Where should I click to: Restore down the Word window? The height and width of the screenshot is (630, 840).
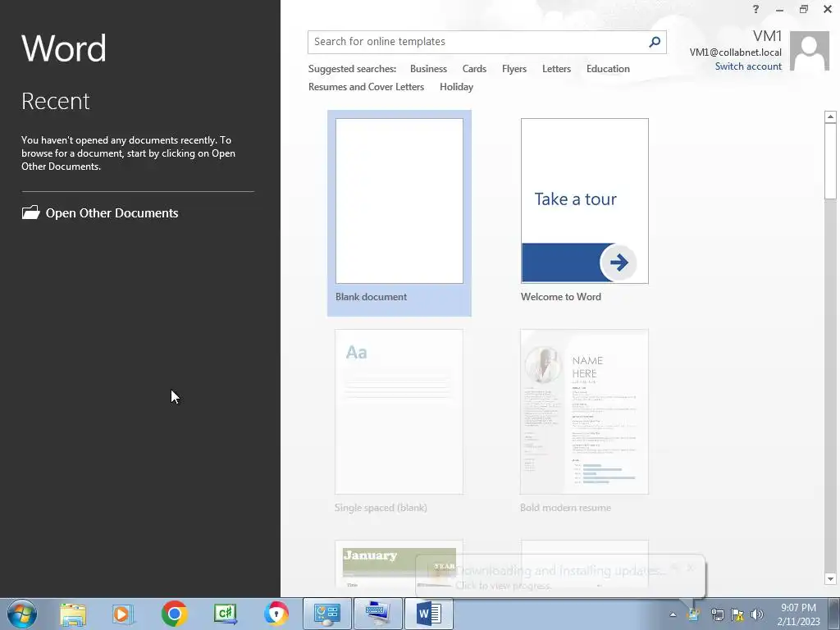804,9
